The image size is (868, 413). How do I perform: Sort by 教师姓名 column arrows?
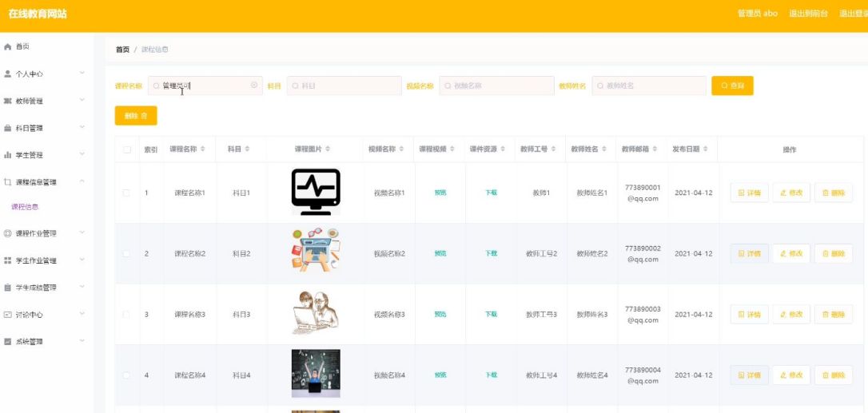605,149
